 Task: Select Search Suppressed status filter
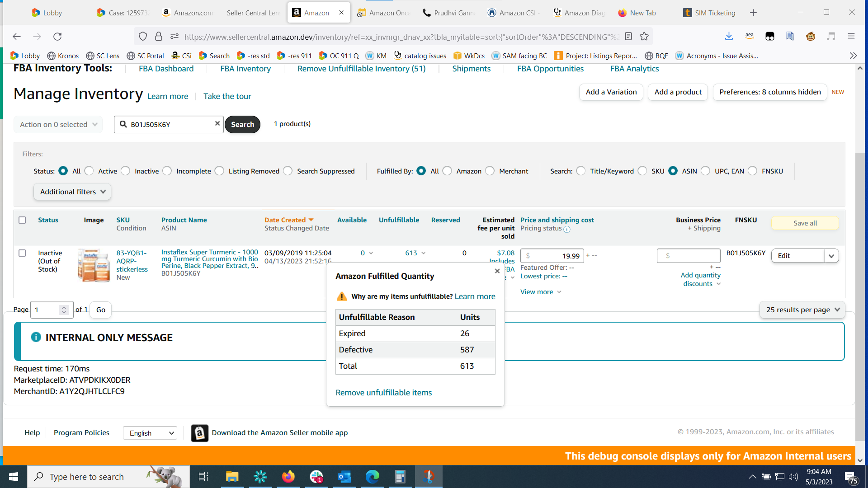click(288, 171)
